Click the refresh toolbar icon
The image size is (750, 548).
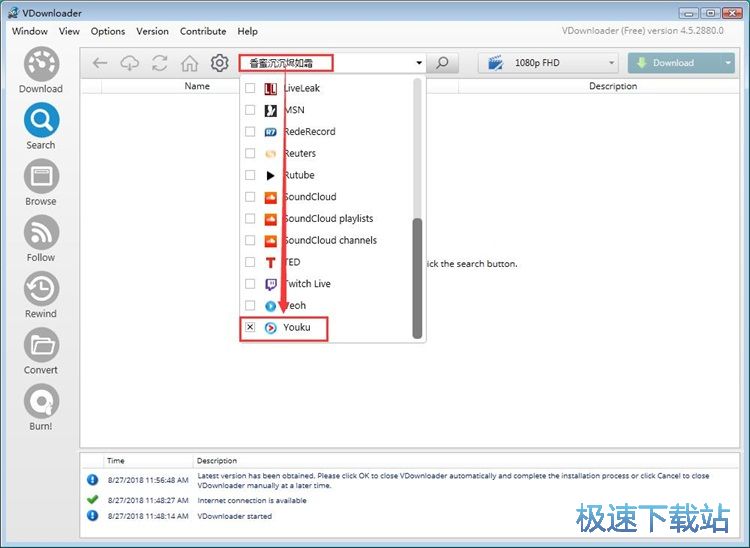[160, 63]
